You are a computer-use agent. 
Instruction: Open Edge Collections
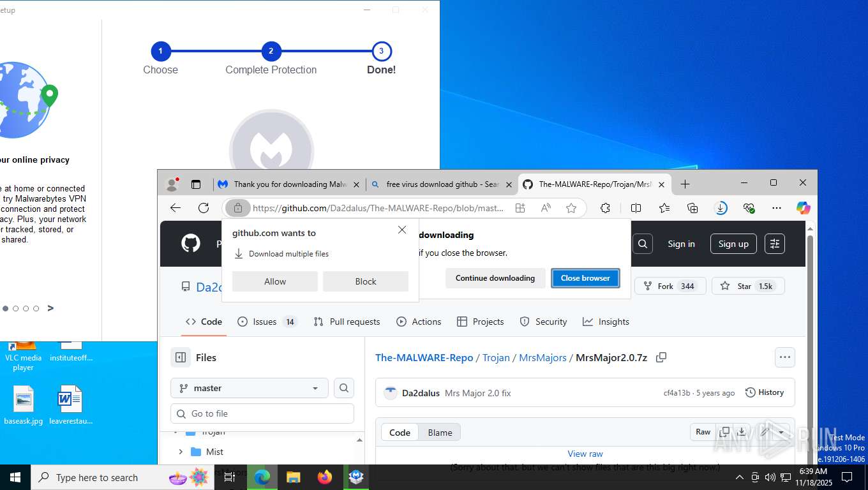pyautogui.click(x=692, y=208)
